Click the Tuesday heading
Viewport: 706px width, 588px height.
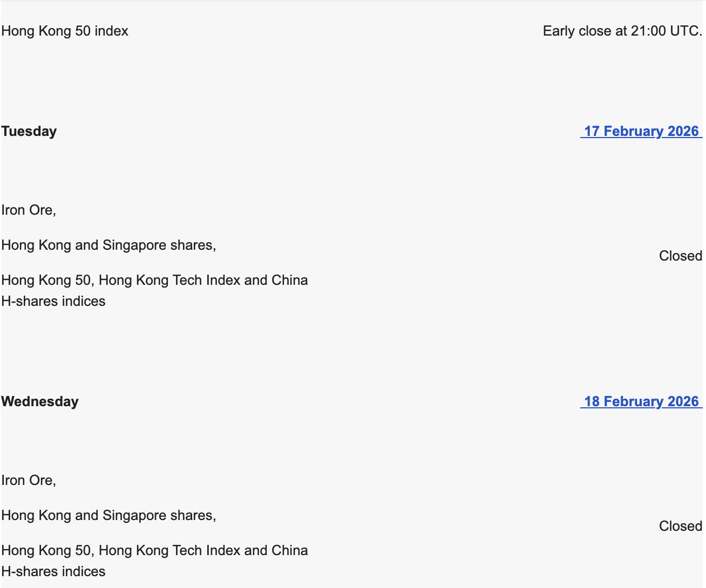pos(29,131)
